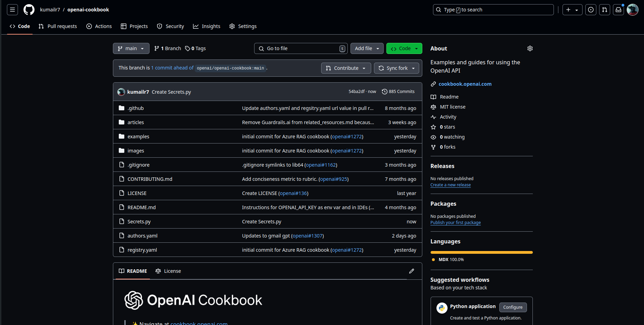
Task: Open the cookbook.openai.com link
Action: tap(465, 84)
